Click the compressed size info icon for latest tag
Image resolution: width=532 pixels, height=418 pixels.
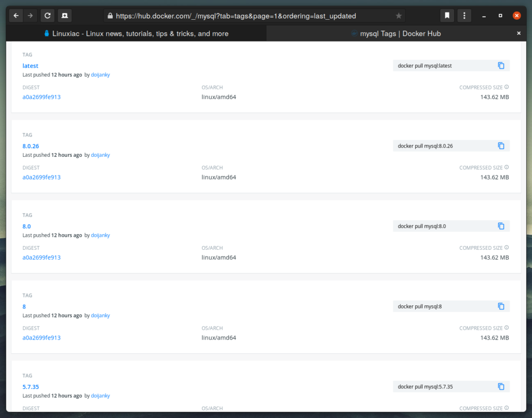[x=506, y=87]
